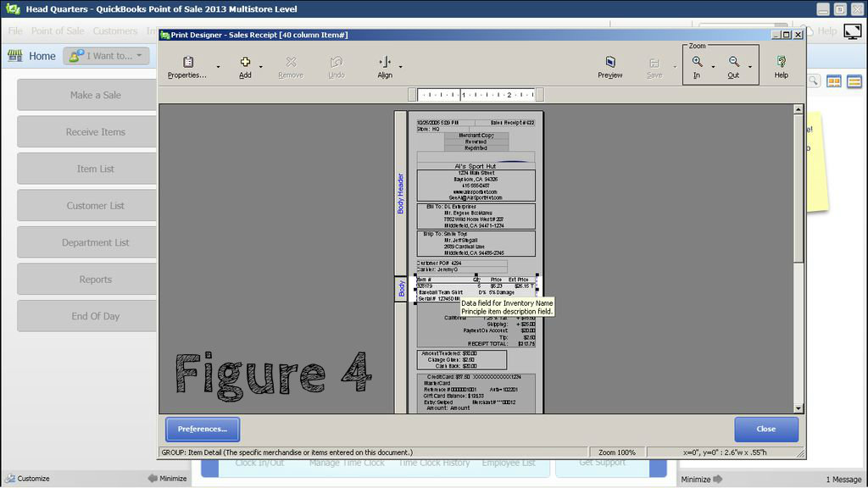The image size is (868, 488).
Task: Click Customize at bottom left
Action: tap(28, 479)
